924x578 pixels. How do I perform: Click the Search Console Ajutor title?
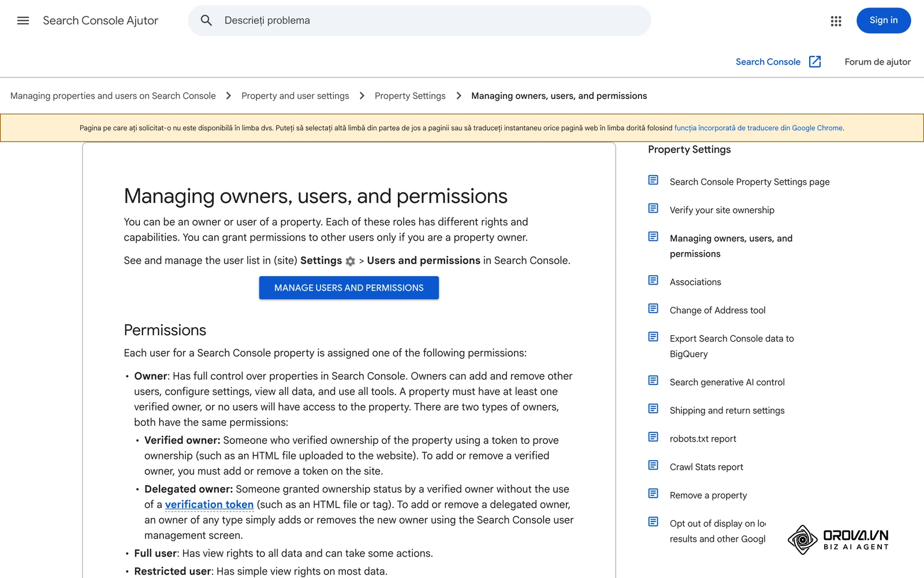[100, 21]
